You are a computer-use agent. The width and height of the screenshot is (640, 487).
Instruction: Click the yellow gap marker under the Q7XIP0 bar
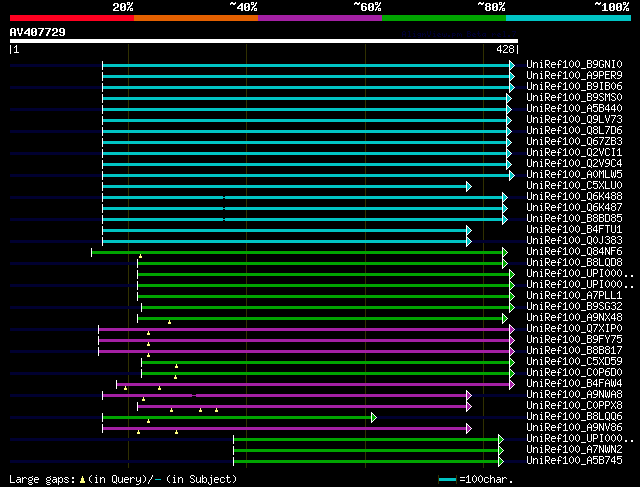pyautogui.click(x=149, y=333)
